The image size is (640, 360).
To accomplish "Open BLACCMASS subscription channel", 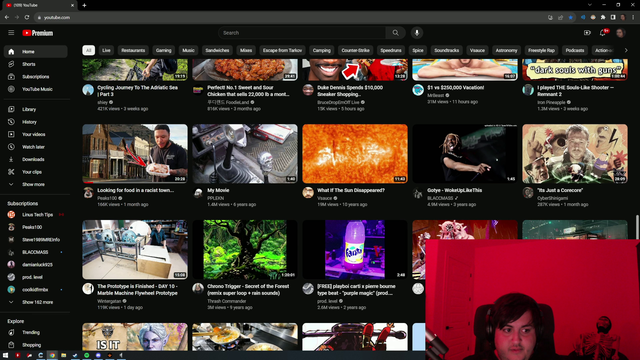I will (36, 252).
